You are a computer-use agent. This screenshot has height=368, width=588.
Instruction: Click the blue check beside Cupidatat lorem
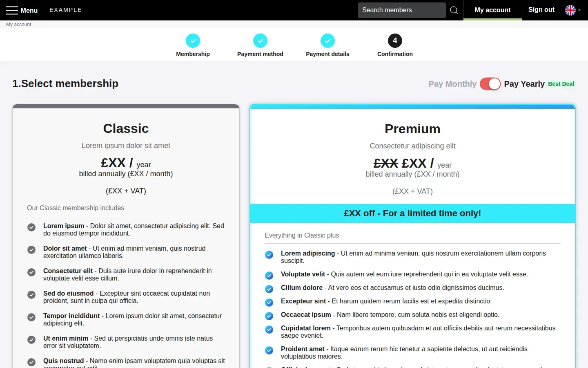pyautogui.click(x=269, y=330)
